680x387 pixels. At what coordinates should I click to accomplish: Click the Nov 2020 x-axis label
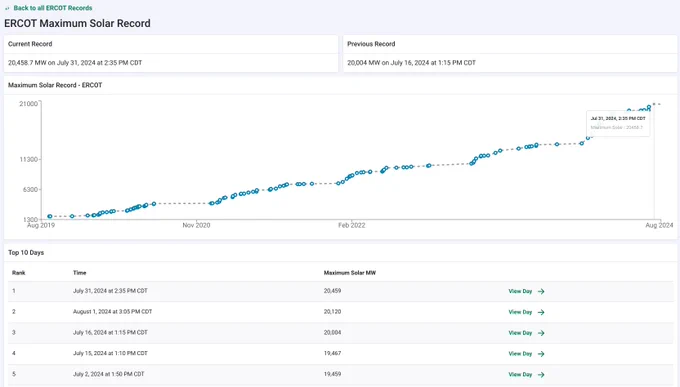[196, 225]
